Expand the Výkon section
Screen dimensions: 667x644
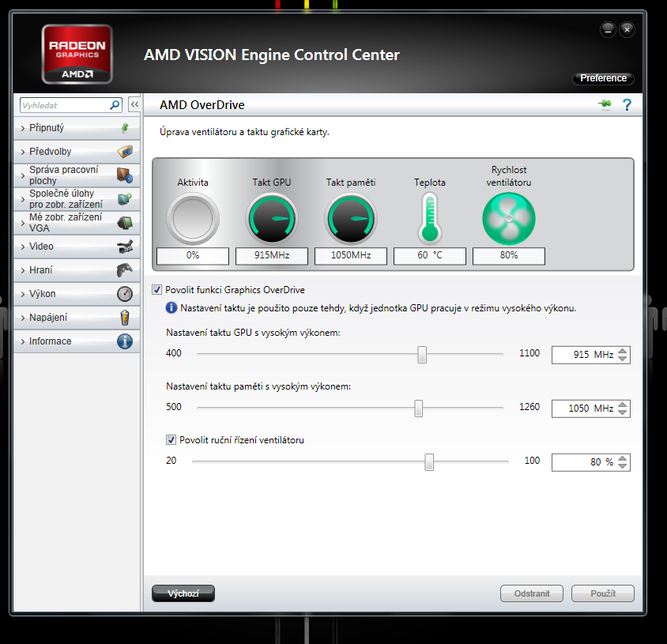tap(77, 293)
